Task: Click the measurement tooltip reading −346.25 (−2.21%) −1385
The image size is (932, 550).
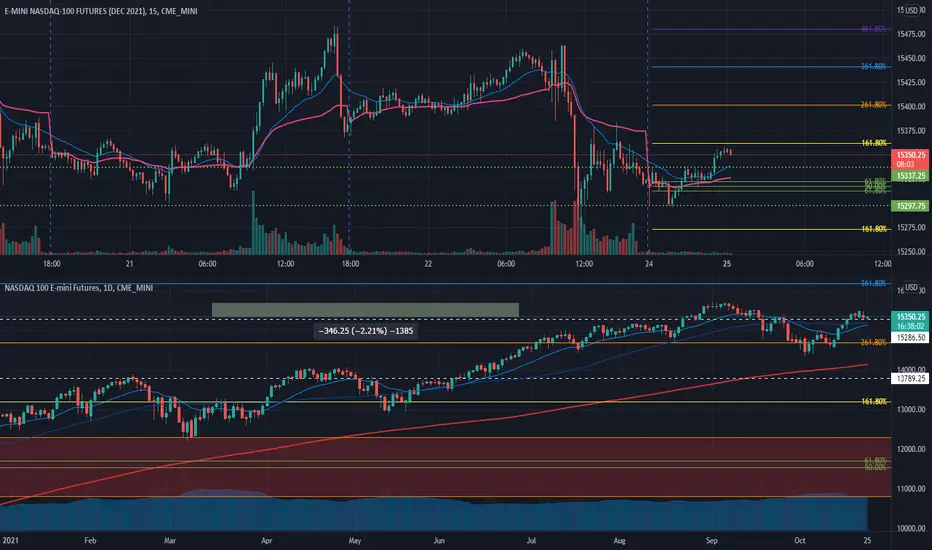Action: [366, 331]
